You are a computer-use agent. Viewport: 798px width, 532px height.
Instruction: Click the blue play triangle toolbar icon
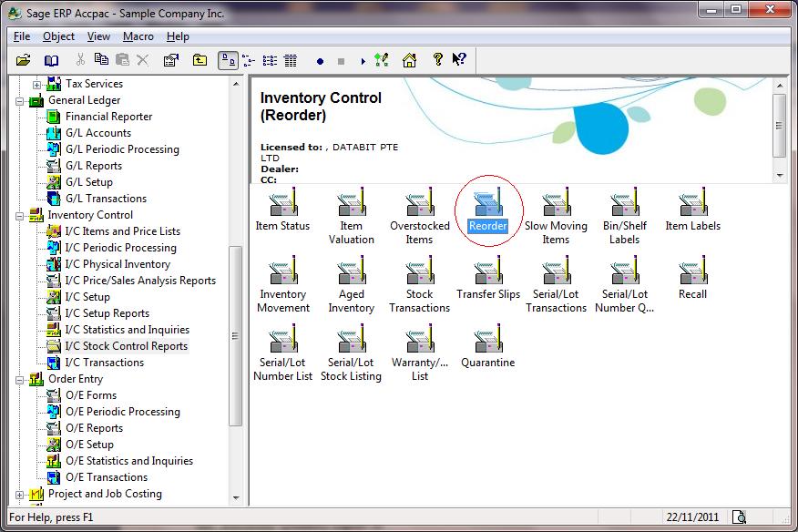(x=363, y=62)
